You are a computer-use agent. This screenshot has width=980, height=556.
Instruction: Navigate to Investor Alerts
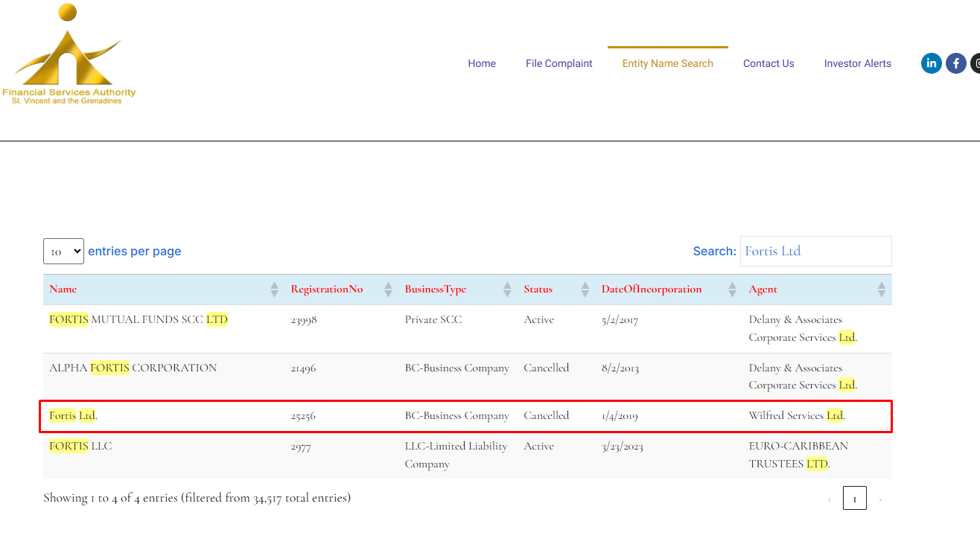[x=857, y=63]
